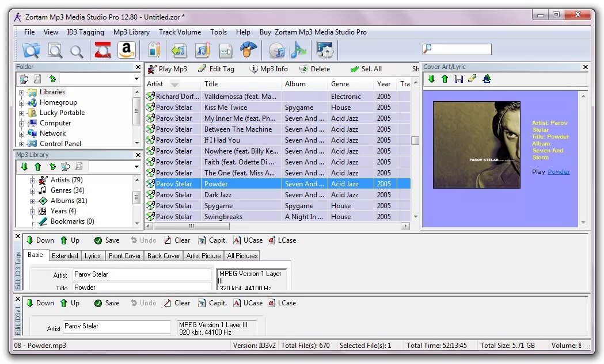Click Save in Edit ID3 Tags toolbar

pyautogui.click(x=107, y=240)
